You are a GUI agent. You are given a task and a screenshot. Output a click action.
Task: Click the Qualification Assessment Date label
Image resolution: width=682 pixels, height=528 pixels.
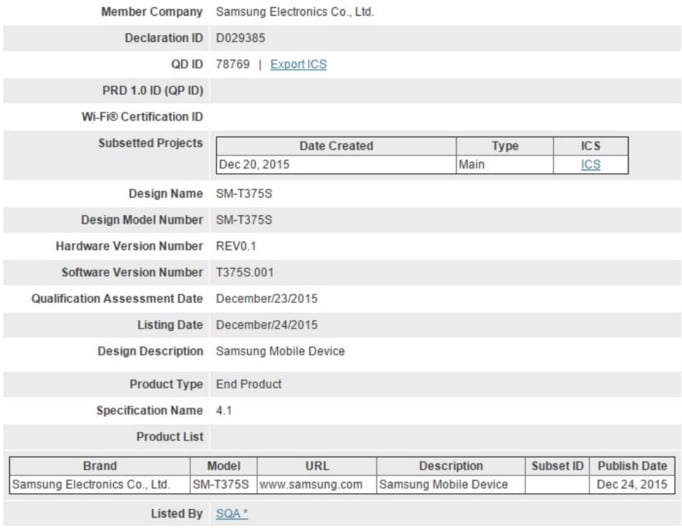(117, 299)
